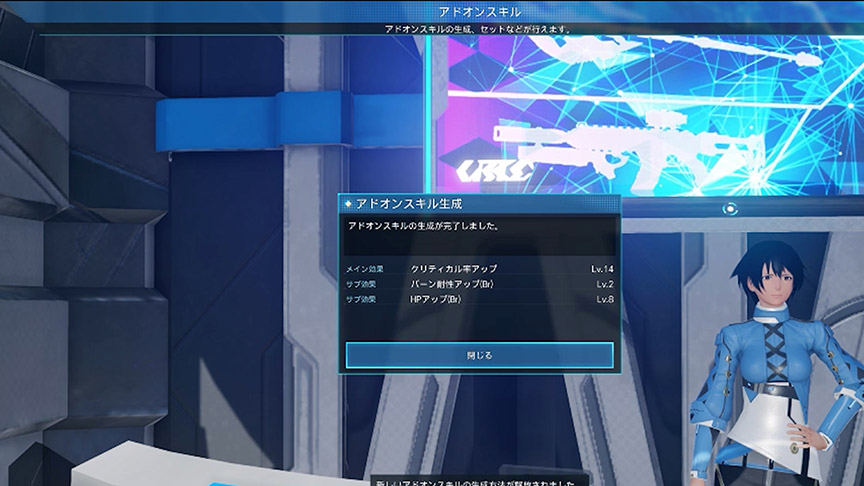Click the Lv.2 level value

tap(604, 284)
